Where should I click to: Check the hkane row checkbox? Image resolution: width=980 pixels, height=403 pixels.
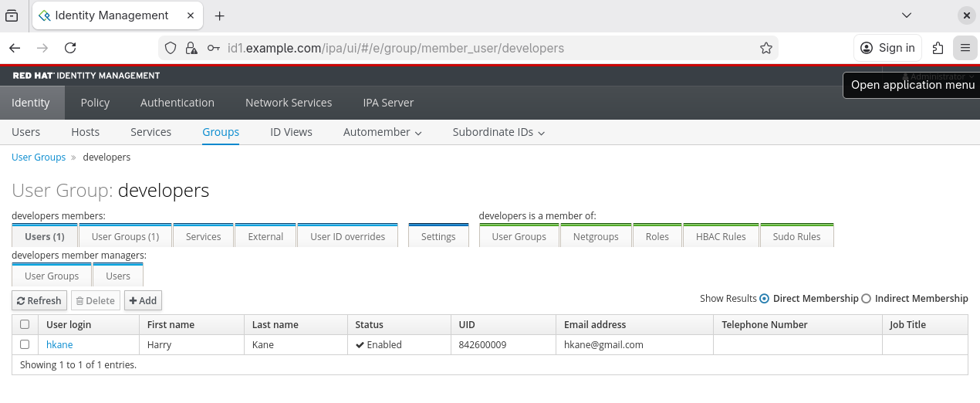click(x=25, y=344)
